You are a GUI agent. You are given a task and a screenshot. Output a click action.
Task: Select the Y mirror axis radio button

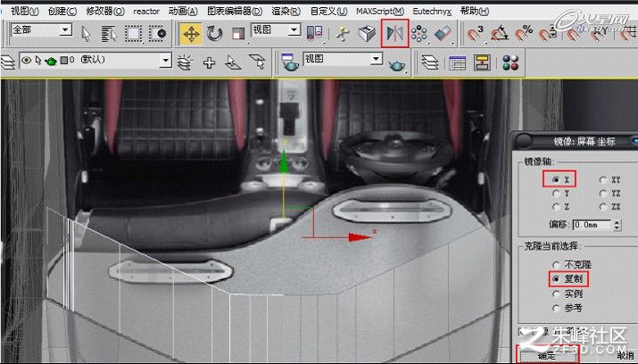coord(556,194)
